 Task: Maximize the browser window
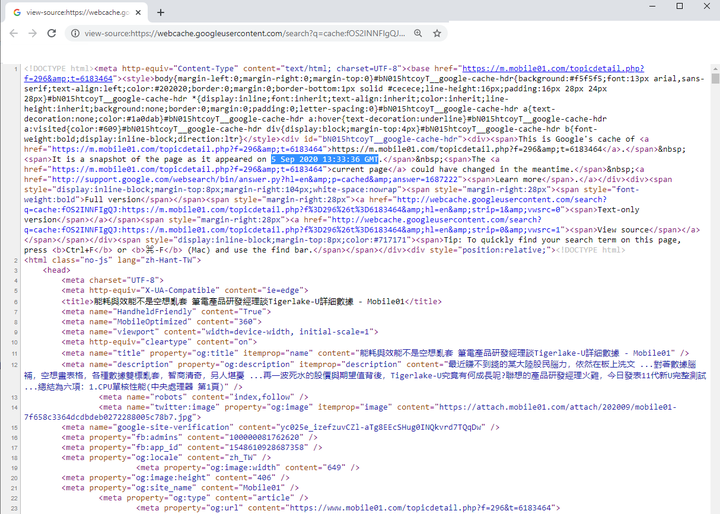pyautogui.click(x=680, y=6)
